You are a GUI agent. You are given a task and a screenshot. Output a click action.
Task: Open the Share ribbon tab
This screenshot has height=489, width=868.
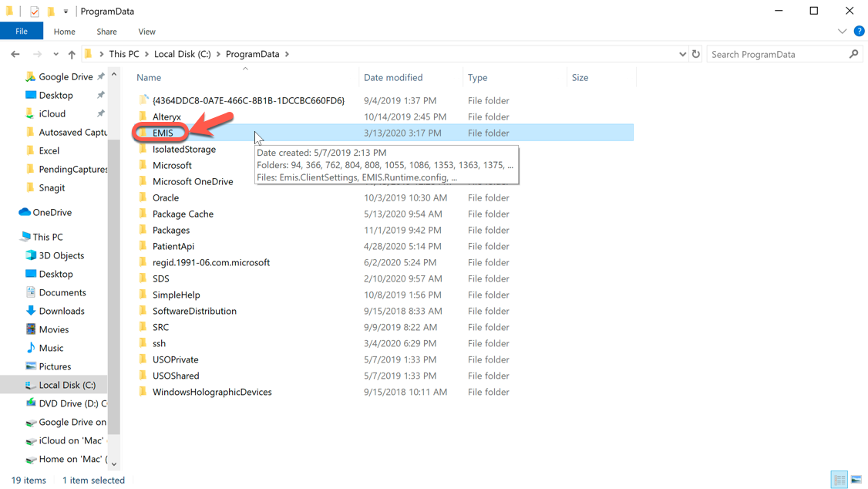[x=106, y=32]
